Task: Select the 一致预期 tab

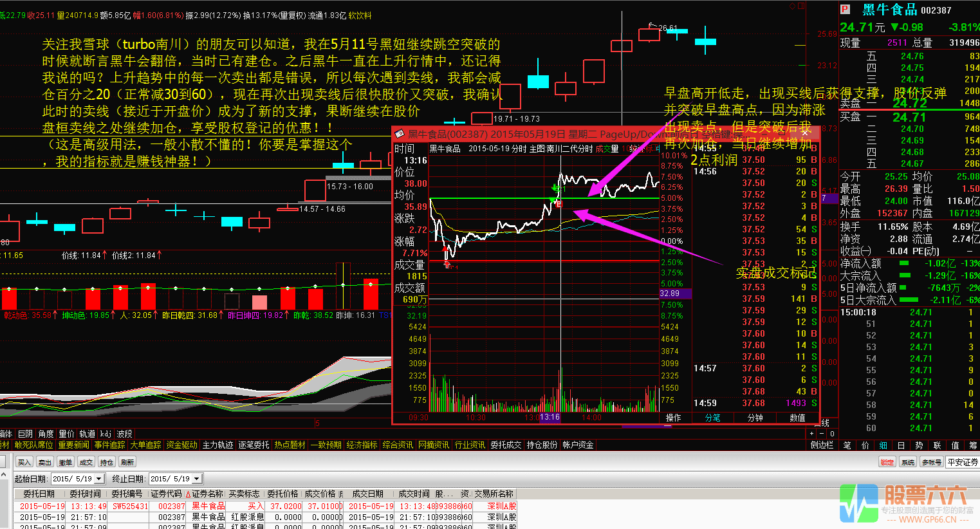Action: (x=326, y=445)
